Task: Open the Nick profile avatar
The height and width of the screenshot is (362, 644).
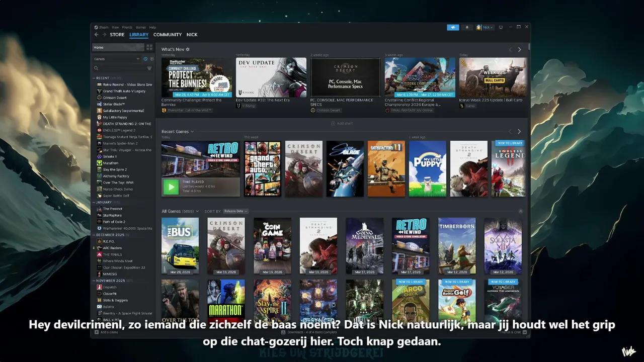Action: 479,27
